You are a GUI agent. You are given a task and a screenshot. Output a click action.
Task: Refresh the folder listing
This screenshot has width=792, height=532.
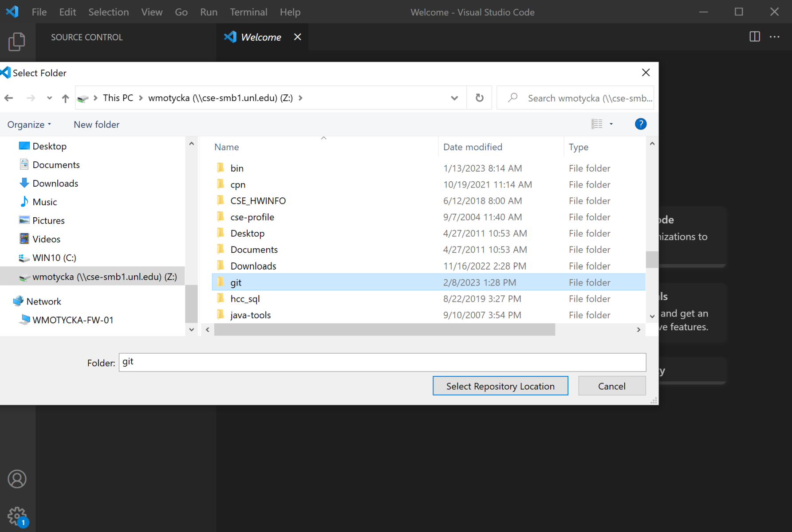[479, 98]
